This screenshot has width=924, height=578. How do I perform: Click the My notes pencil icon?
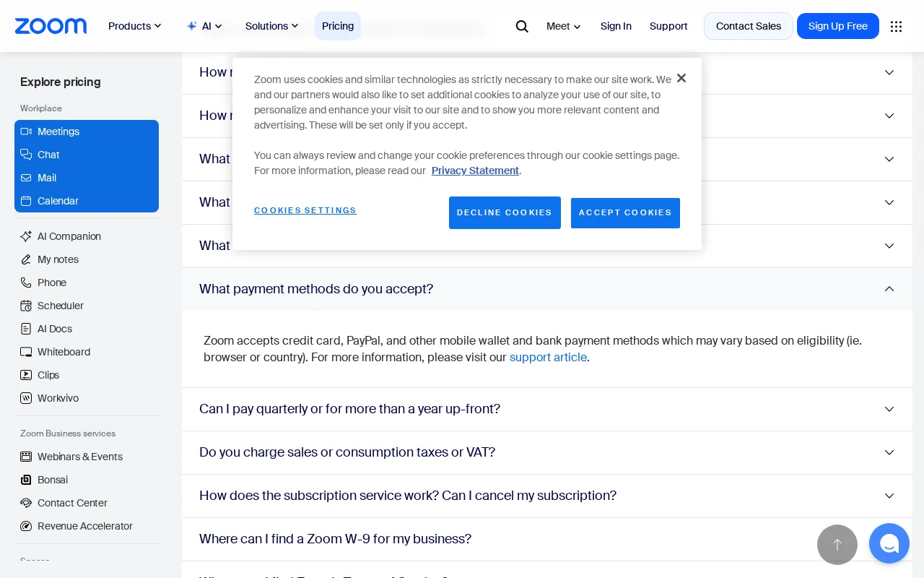click(x=26, y=259)
